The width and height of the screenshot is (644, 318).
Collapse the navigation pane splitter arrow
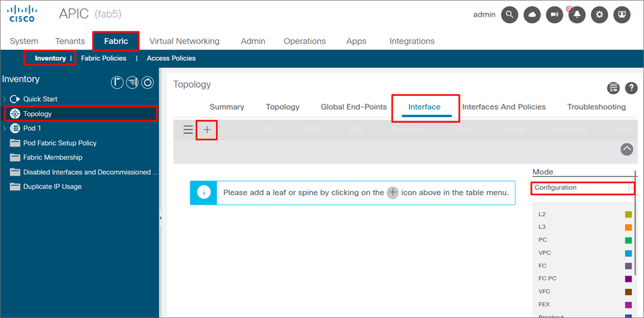[x=160, y=218]
